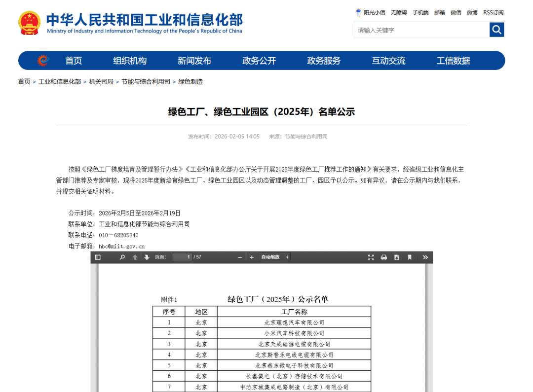The width and height of the screenshot is (533, 392).
Task: Click the blue site search button
Action: point(496,30)
